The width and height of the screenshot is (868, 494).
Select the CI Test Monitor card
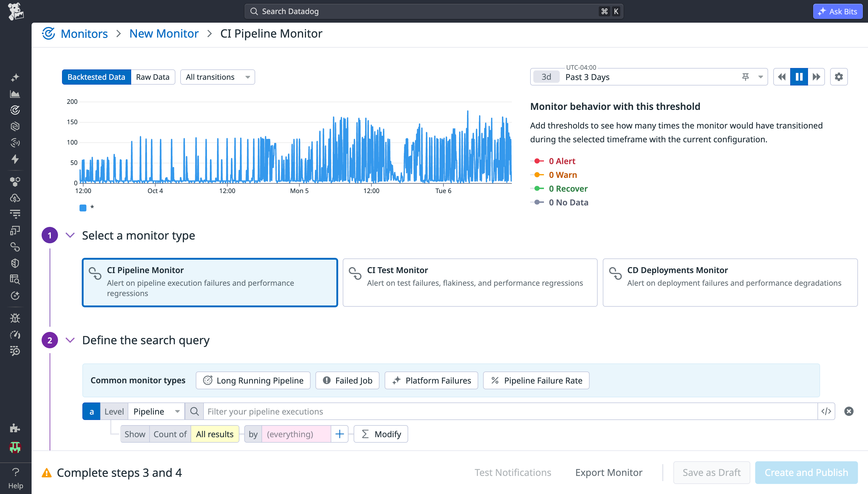click(470, 282)
